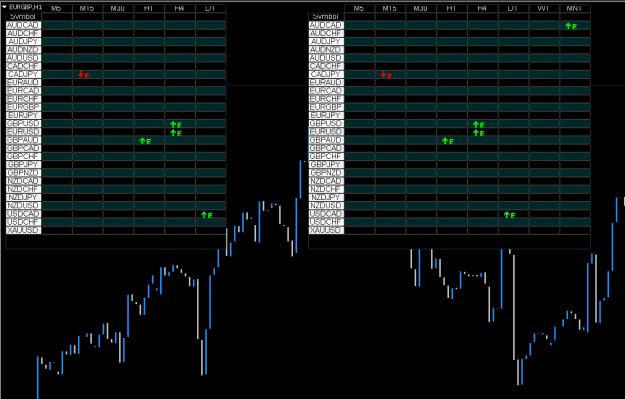Select EURJPY row label in right dashboard
The image size is (625, 399).
[326, 115]
